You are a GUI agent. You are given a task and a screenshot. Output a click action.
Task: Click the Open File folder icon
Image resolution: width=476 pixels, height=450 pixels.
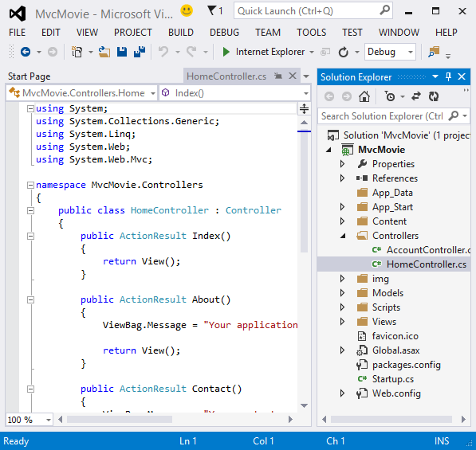coord(104,52)
